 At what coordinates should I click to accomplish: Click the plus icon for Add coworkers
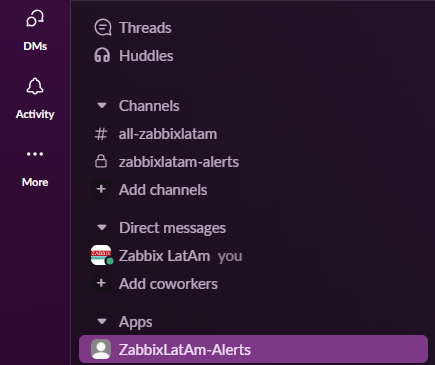[x=101, y=283]
